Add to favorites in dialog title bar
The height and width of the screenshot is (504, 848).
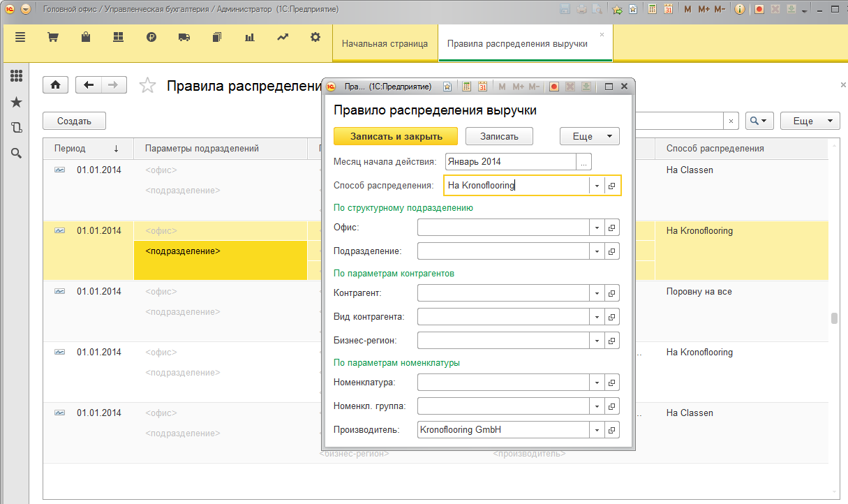coord(447,87)
